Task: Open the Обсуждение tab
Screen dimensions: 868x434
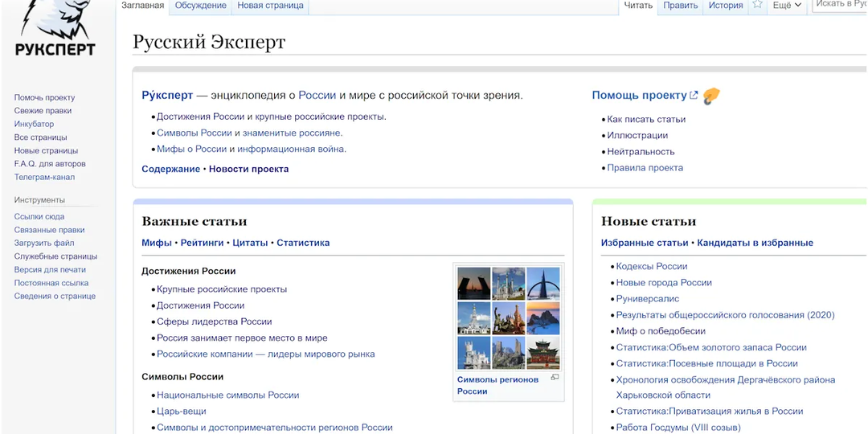Action: [x=201, y=6]
